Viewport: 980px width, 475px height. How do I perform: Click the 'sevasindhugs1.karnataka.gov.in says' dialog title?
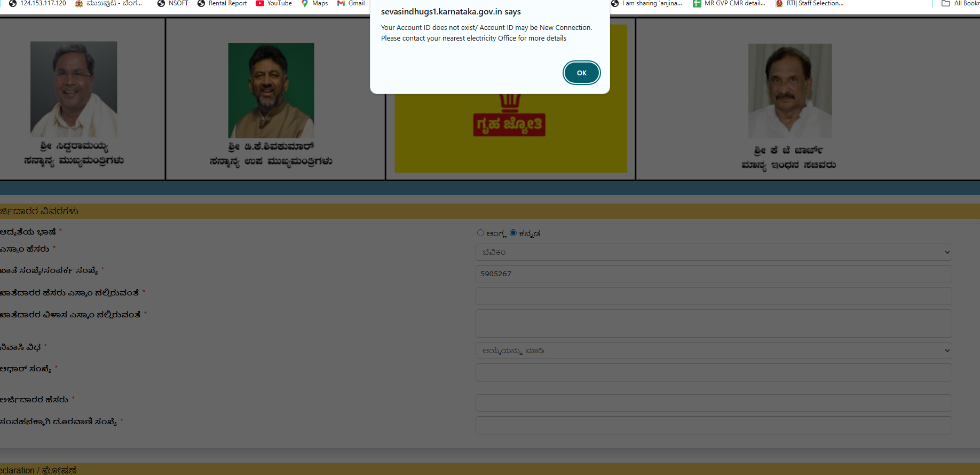pyautogui.click(x=451, y=12)
